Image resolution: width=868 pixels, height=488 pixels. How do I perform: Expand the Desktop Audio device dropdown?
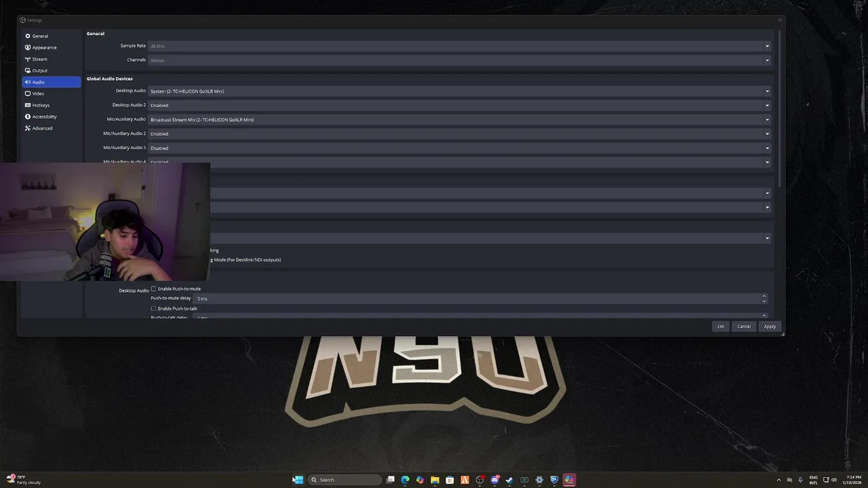coord(460,91)
